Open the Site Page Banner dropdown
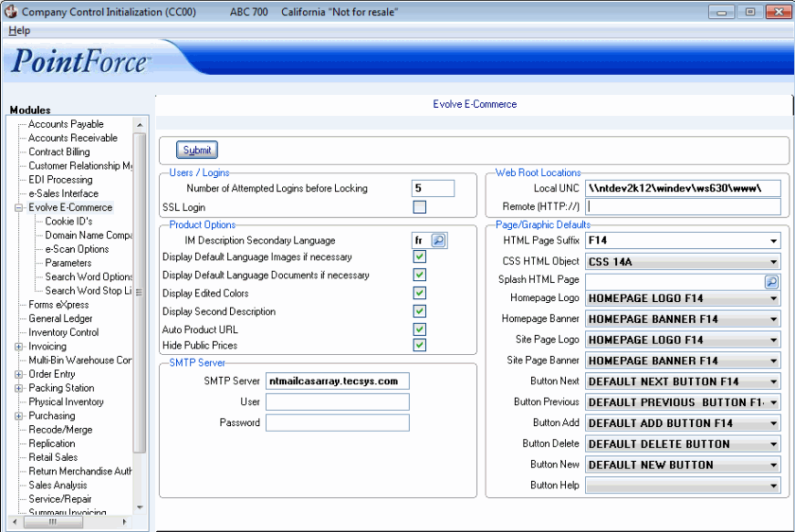Screen dimensions: 795x532 pyautogui.click(x=773, y=360)
